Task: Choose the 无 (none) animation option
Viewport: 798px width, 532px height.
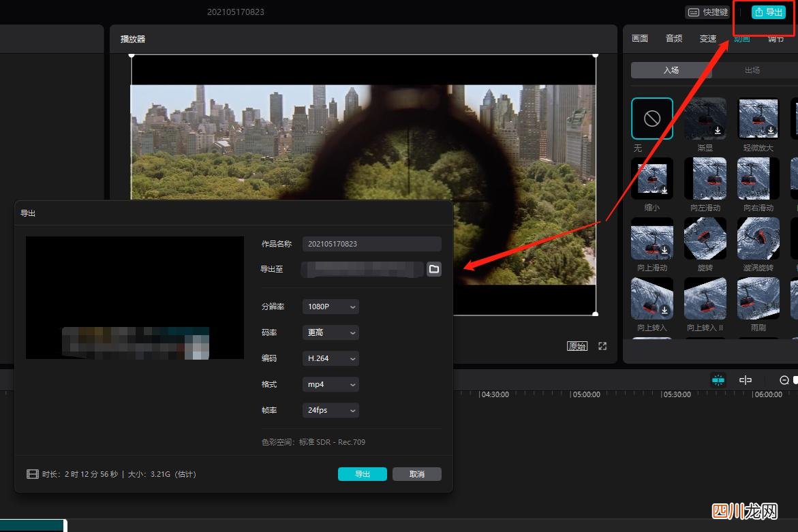Action: pyautogui.click(x=652, y=119)
